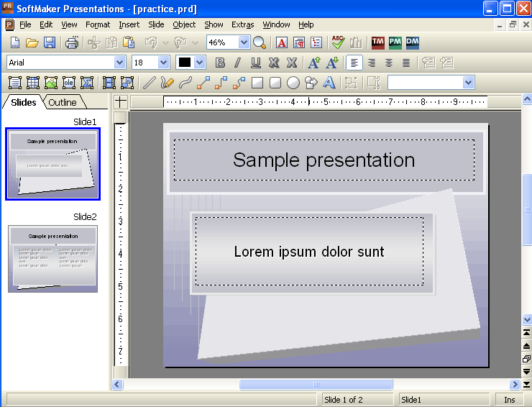Open character format red A icon
Viewport: 532px width, 407px height.
(x=282, y=42)
